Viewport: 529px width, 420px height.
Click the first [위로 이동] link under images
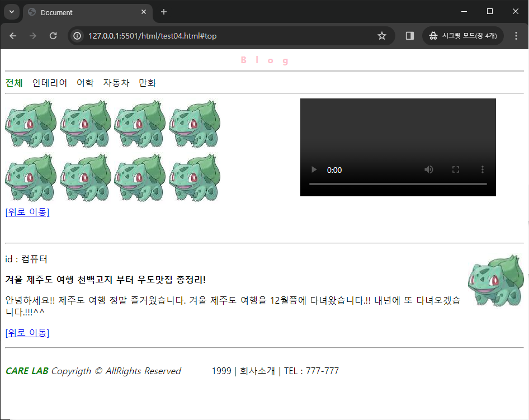(x=27, y=212)
